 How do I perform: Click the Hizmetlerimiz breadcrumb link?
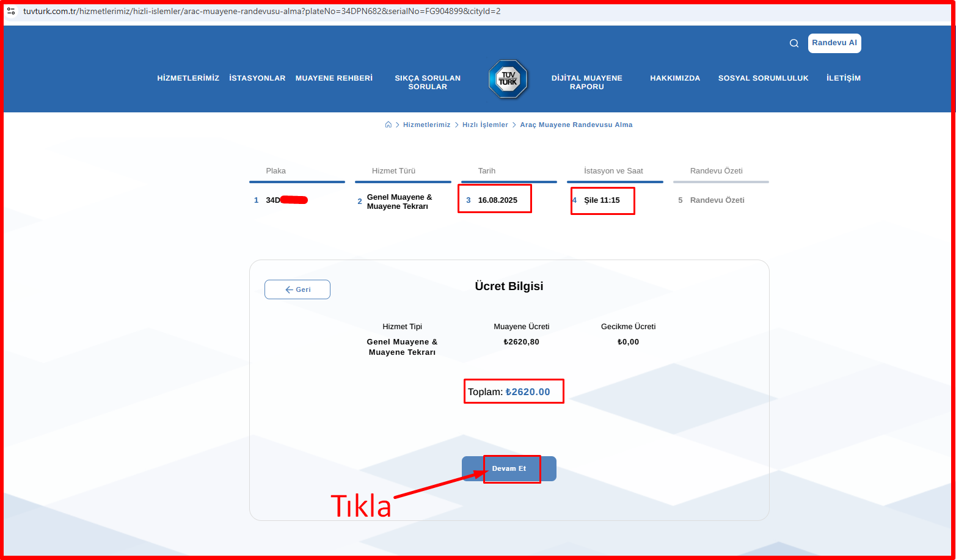(x=426, y=125)
